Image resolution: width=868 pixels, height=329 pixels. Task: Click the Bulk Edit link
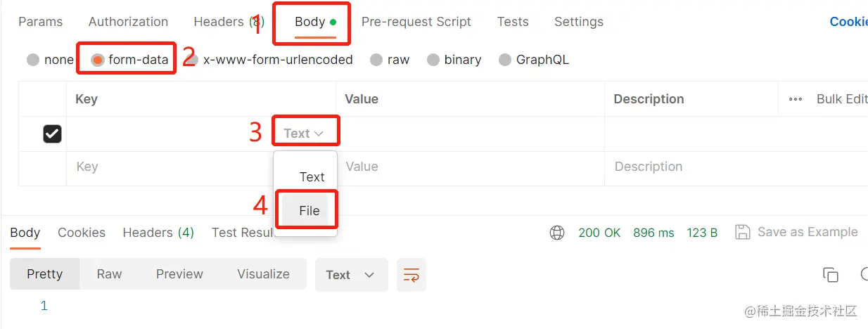[x=841, y=99]
